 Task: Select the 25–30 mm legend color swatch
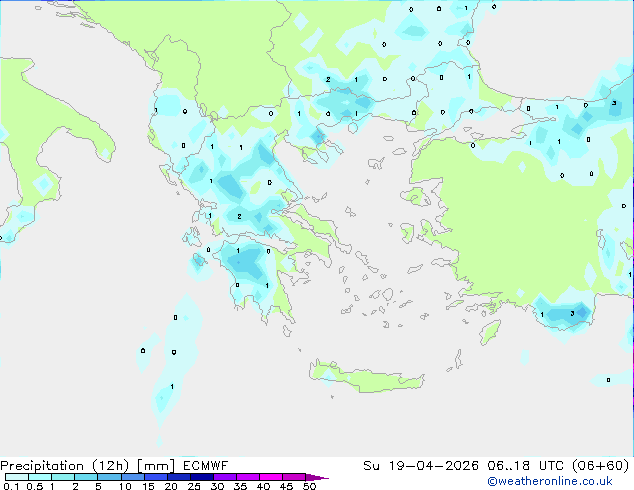pyautogui.click(x=201, y=477)
